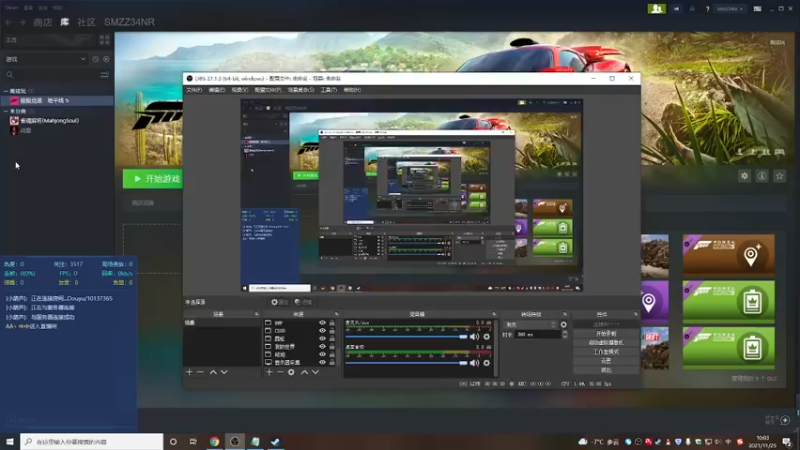The width and height of the screenshot is (800, 450).
Task: Open OBS Profile menu
Action: tap(268, 90)
